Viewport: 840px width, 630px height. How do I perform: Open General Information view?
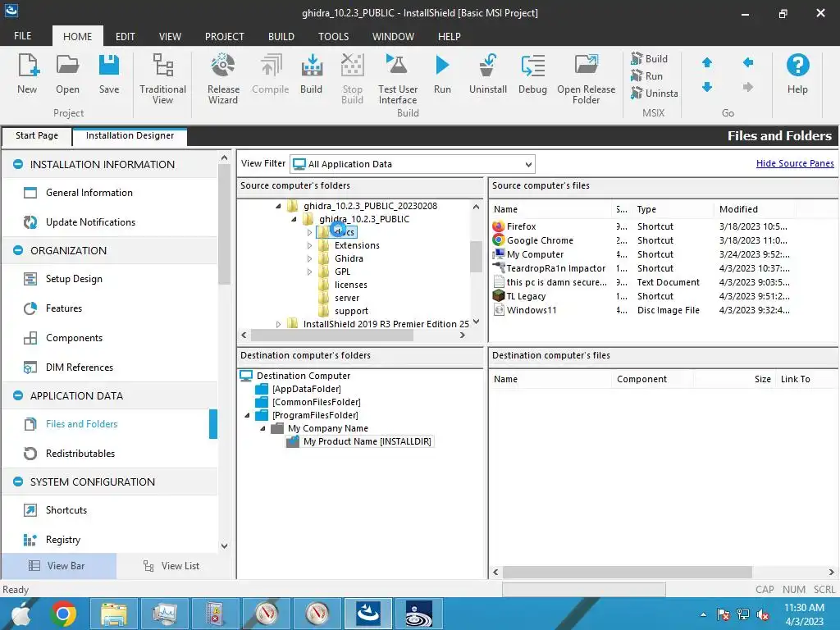89,192
